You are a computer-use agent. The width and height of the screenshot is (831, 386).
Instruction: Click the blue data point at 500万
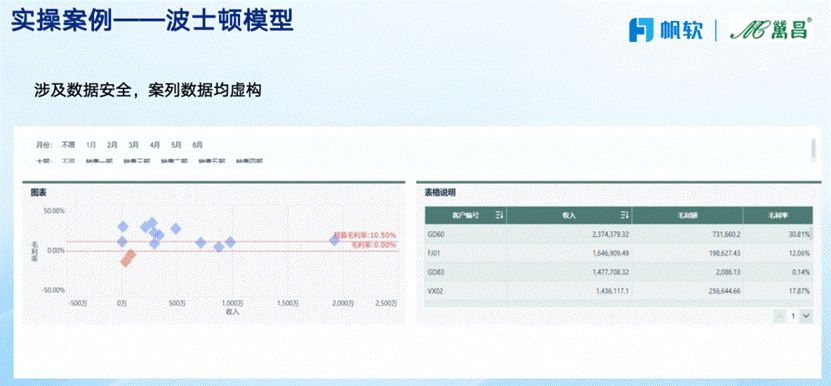[175, 229]
